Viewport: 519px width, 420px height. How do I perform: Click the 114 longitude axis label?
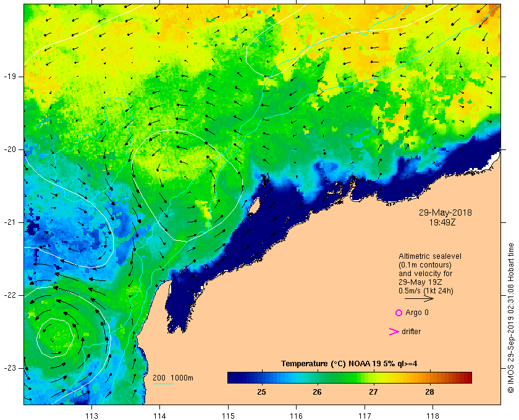(159, 416)
